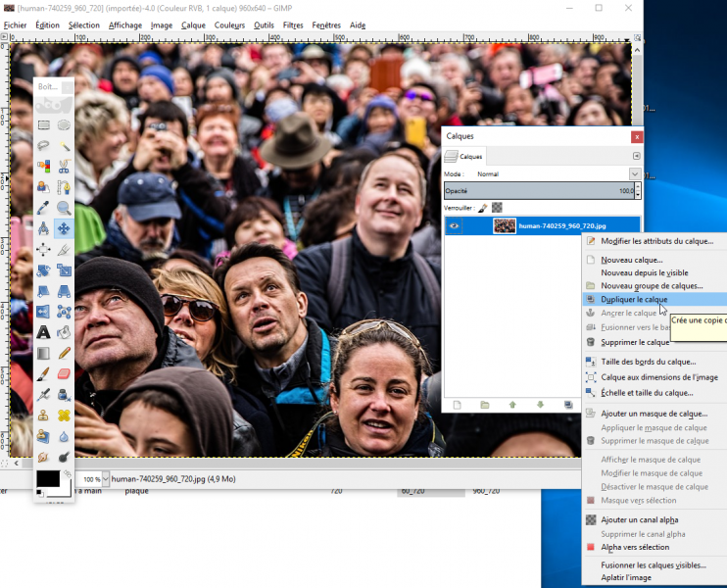Open the layer Mode dropdown
Screen dimensions: 727x588
635,173
